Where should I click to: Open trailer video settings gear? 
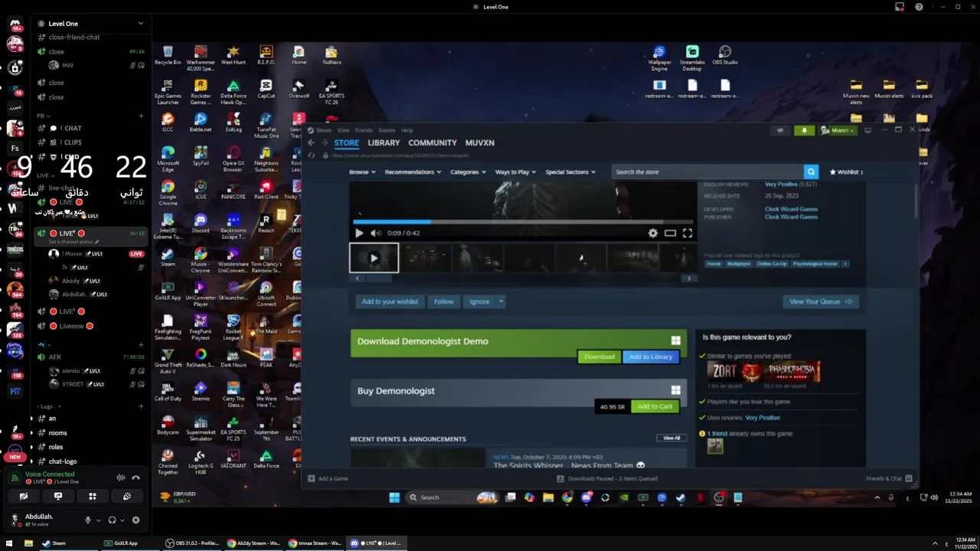pos(653,233)
